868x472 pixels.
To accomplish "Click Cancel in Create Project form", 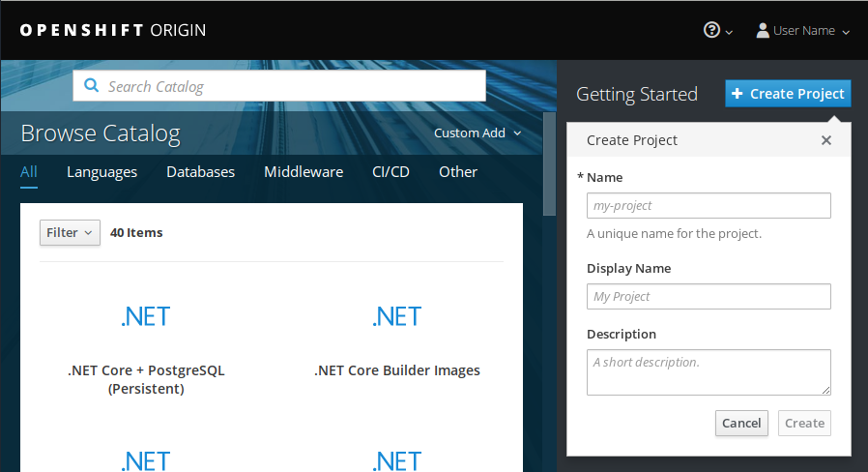I will (x=741, y=424).
